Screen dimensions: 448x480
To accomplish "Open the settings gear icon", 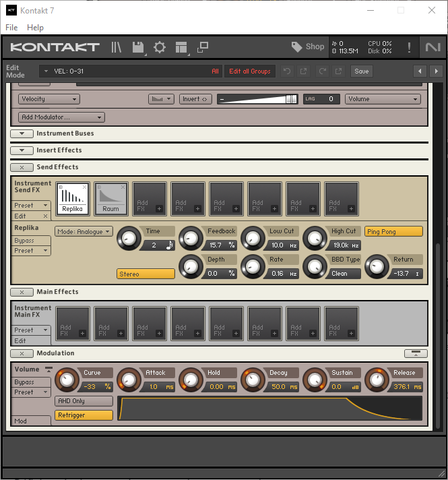I will click(160, 47).
